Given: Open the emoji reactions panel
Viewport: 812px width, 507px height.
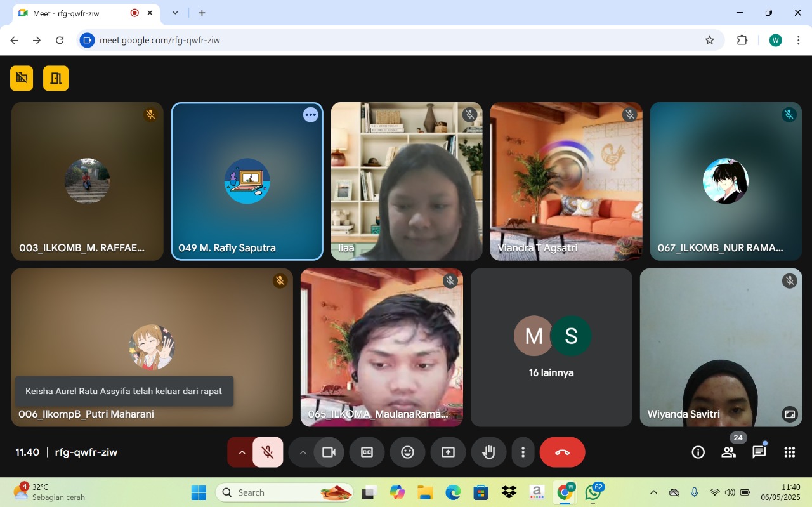Looking at the screenshot, I should coord(407,452).
